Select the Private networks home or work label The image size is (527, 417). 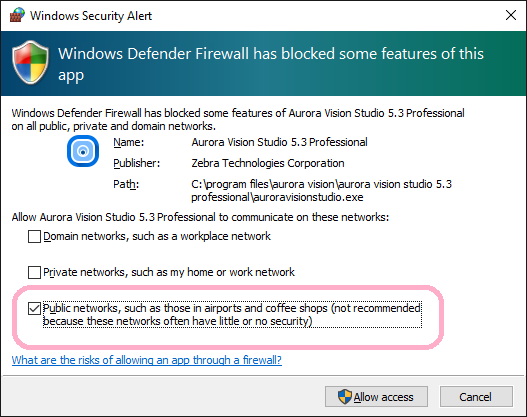[x=169, y=272]
